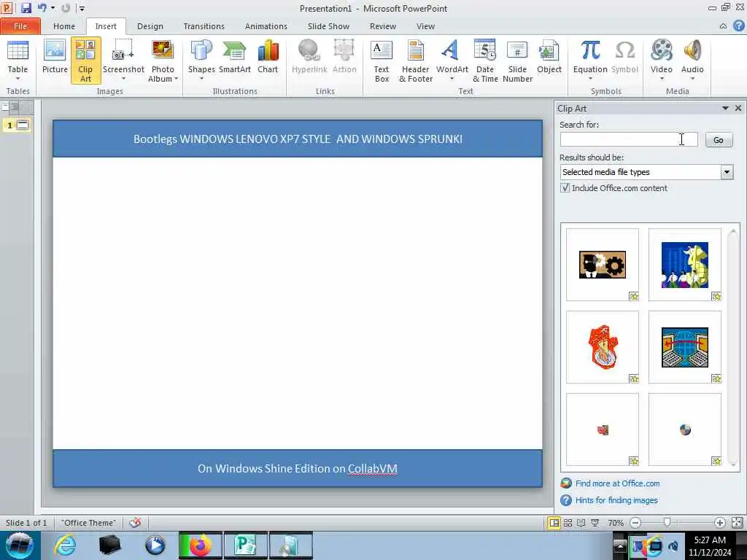
Task: Switch to Reading View
Action: (581, 523)
